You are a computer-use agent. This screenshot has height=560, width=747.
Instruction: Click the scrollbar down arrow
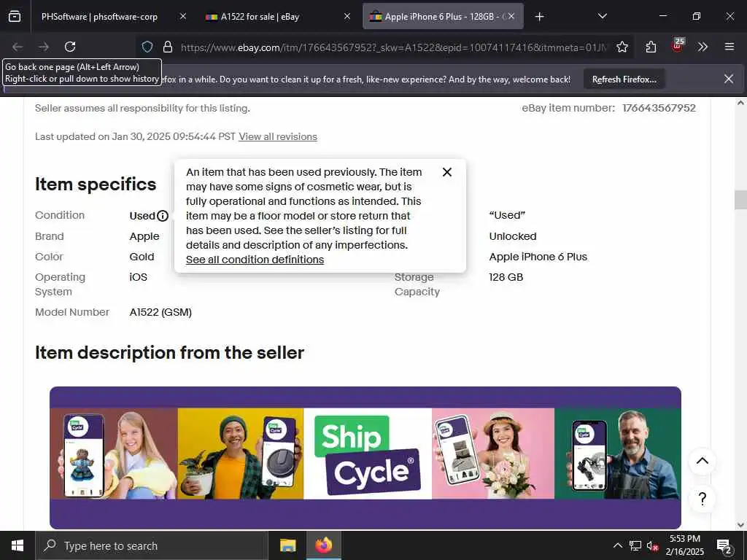pos(740,525)
